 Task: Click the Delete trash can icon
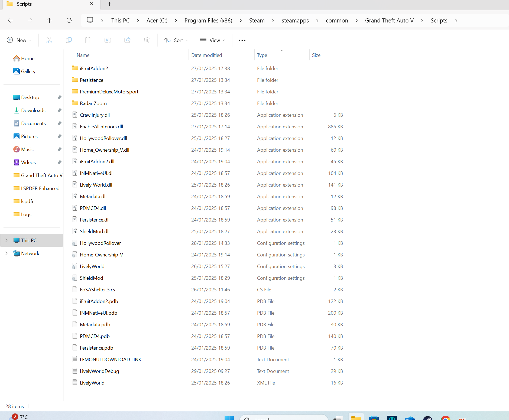(147, 40)
